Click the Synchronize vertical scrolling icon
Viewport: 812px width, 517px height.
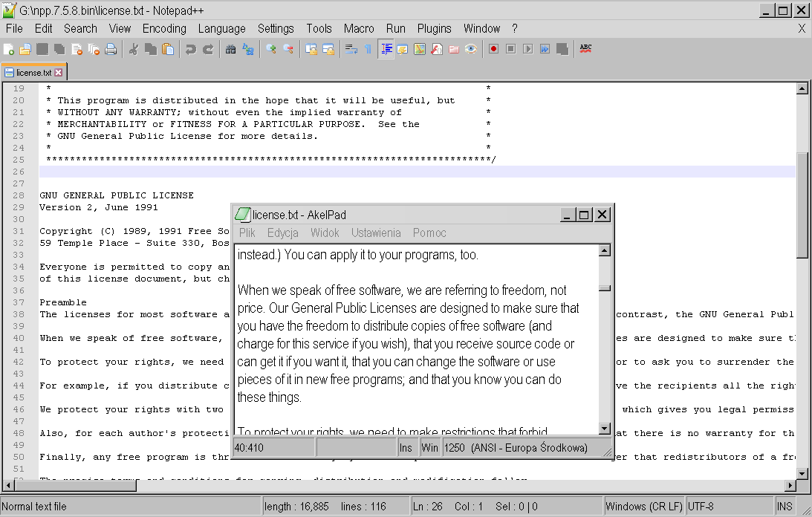(x=311, y=49)
